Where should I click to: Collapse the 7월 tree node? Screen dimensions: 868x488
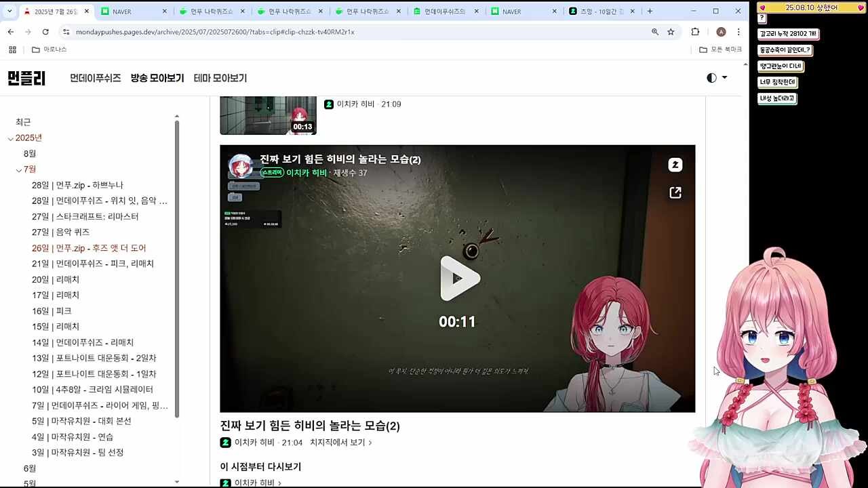click(x=19, y=169)
